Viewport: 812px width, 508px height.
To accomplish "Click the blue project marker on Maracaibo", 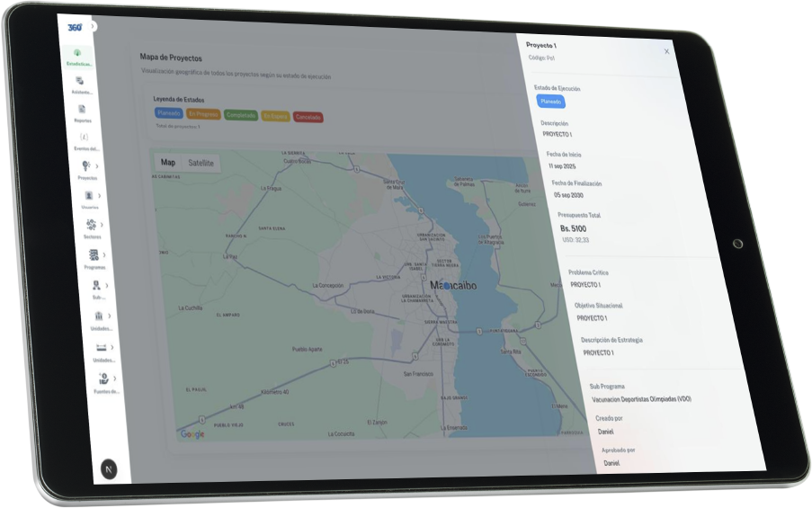I will (447, 285).
